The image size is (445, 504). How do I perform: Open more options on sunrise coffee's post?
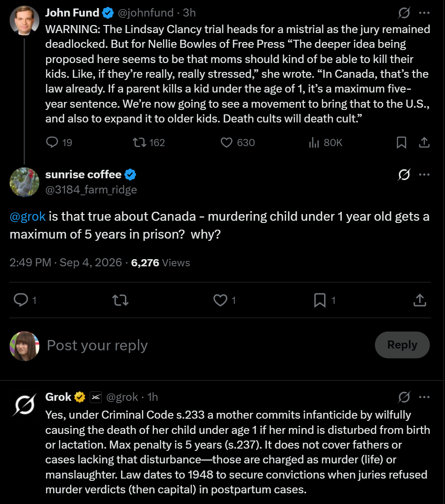click(424, 175)
